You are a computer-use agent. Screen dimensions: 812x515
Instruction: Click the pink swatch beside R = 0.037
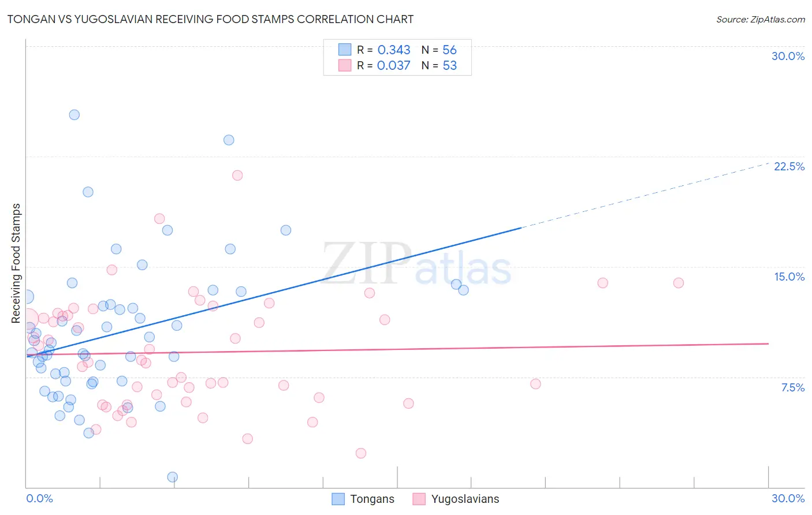pos(345,65)
